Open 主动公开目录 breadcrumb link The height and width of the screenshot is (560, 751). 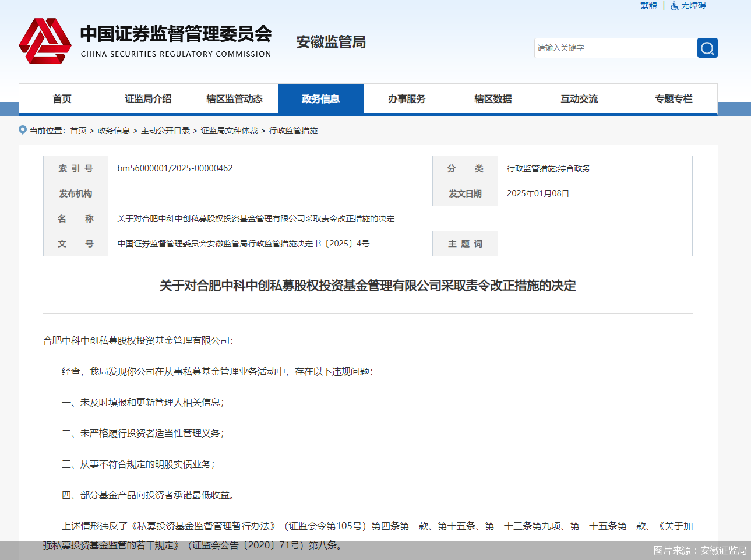point(165,131)
